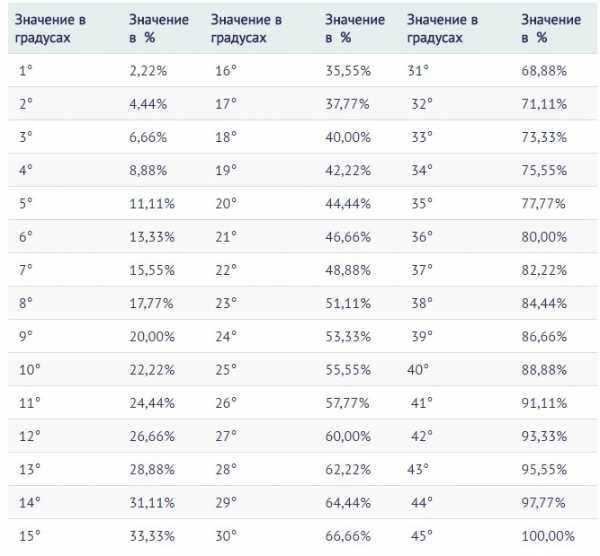Screen dimensions: 600x556
Task: Click the 30° degree cell
Action: 226,536
